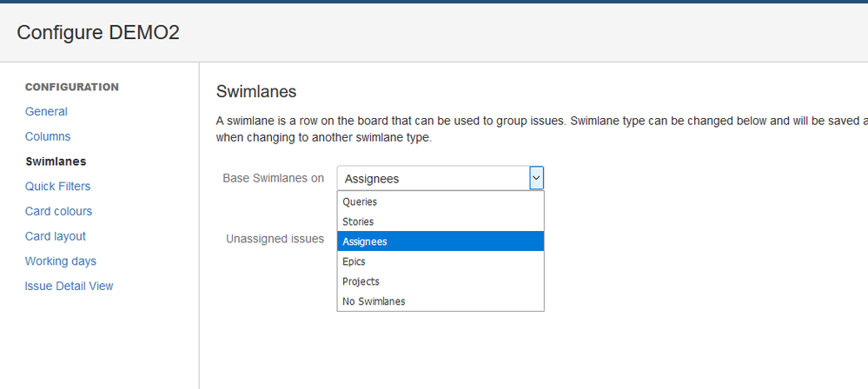
Task: Choose Queries from the swimlane list
Action: (x=360, y=201)
